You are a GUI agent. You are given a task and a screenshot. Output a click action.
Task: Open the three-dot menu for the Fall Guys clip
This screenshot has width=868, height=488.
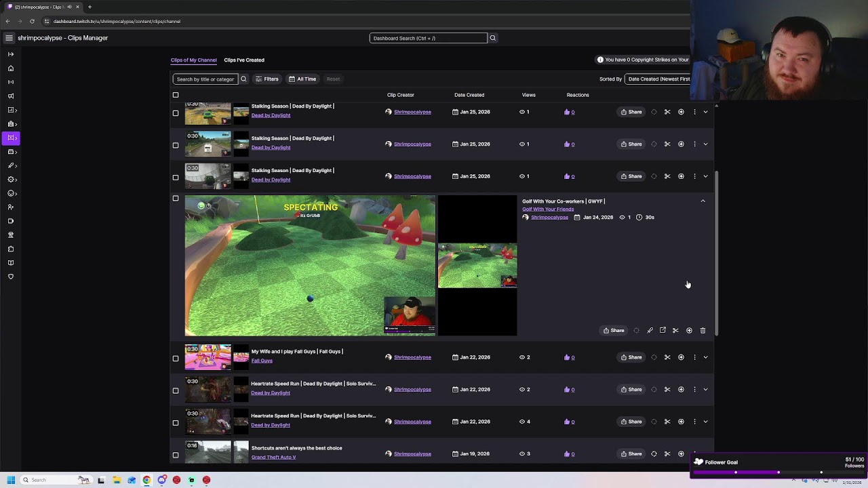click(694, 357)
